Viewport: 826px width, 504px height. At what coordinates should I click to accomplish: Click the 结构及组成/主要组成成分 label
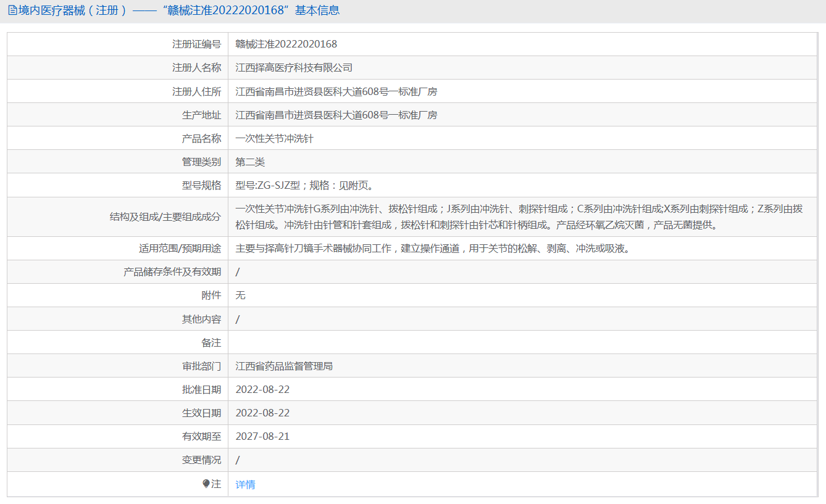[165, 217]
